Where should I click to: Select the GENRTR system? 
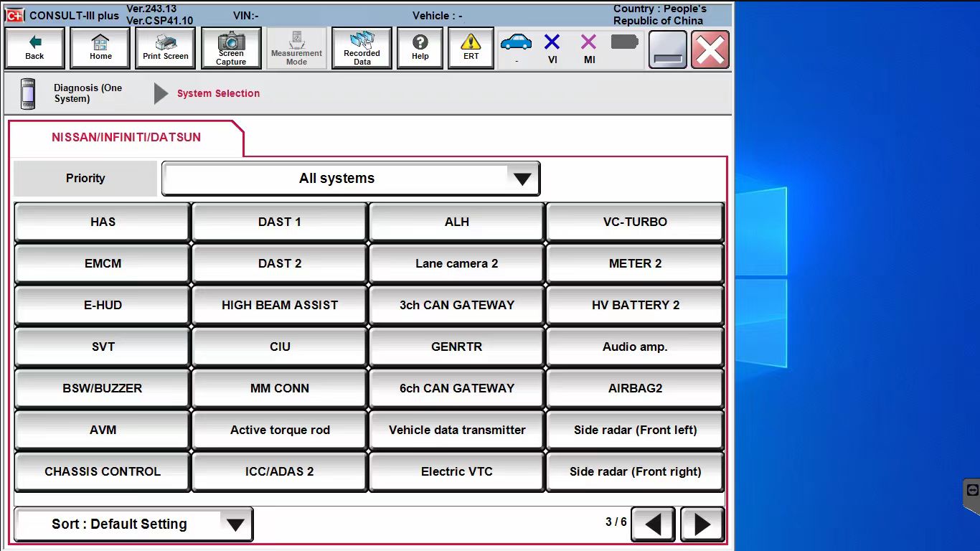(x=457, y=347)
